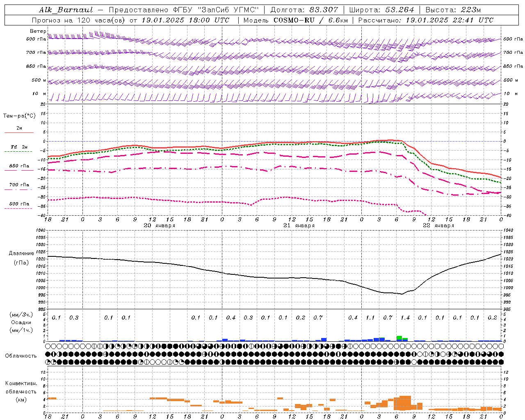Image resolution: width=525 pixels, height=420 pixels.
Task: Click the Тем-ра(°C) temperature panel label
Action: (19, 116)
